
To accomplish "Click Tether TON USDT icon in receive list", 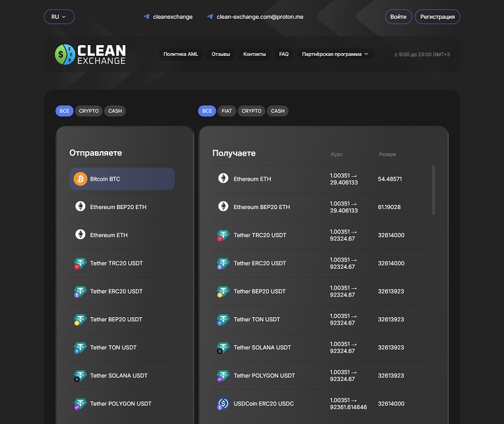I will point(222,319).
